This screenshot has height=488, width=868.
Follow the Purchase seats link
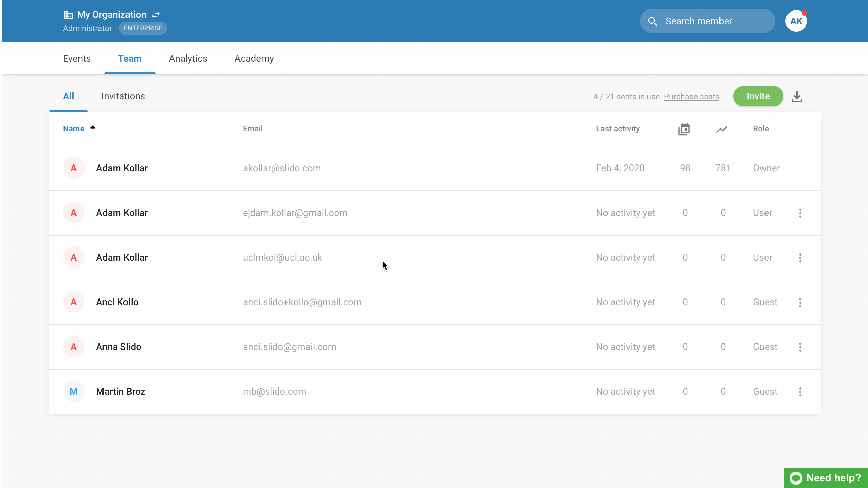click(x=691, y=97)
